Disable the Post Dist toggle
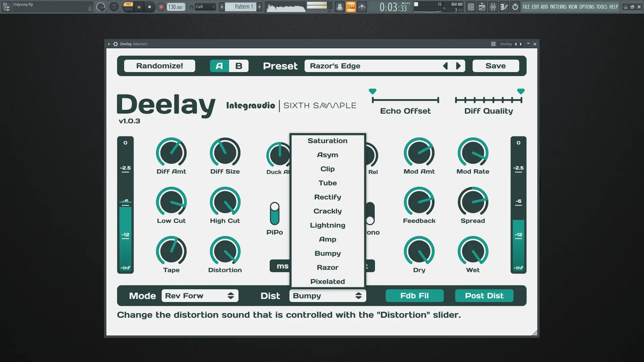This screenshot has height=362, width=644. (x=484, y=296)
